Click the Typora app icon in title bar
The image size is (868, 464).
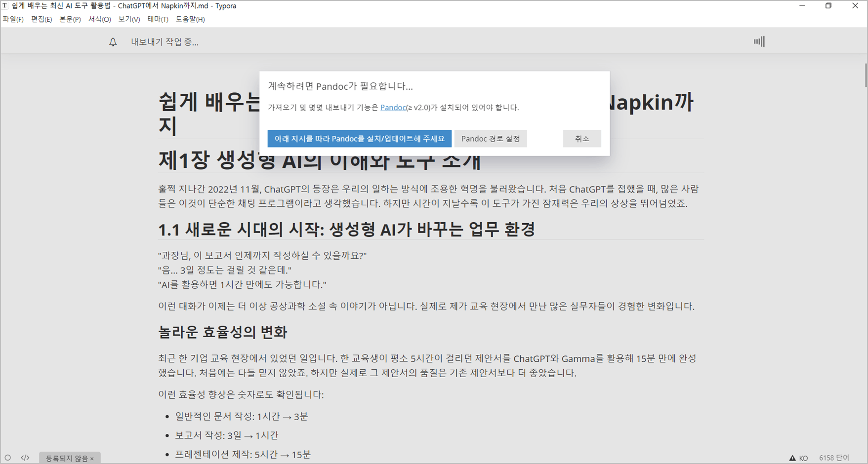5,6
